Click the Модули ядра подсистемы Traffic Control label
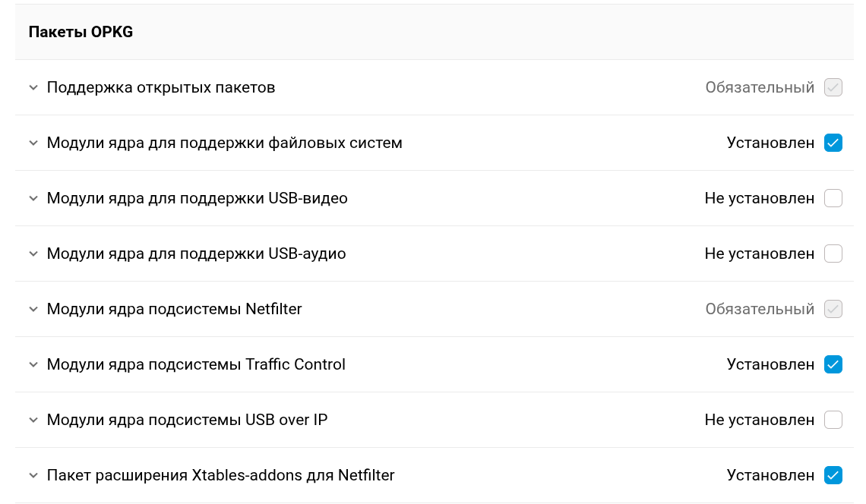The image size is (866, 504). 196,364
